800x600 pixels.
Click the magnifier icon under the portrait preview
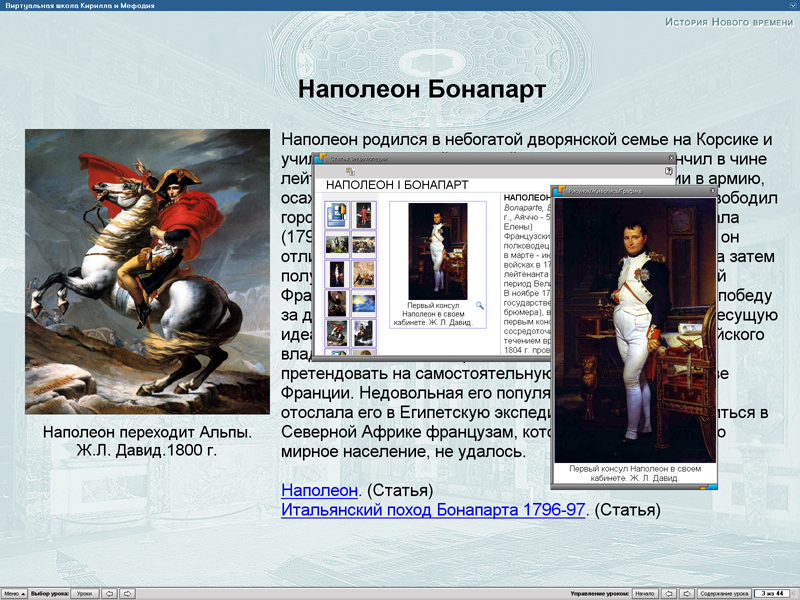pyautogui.click(x=479, y=305)
